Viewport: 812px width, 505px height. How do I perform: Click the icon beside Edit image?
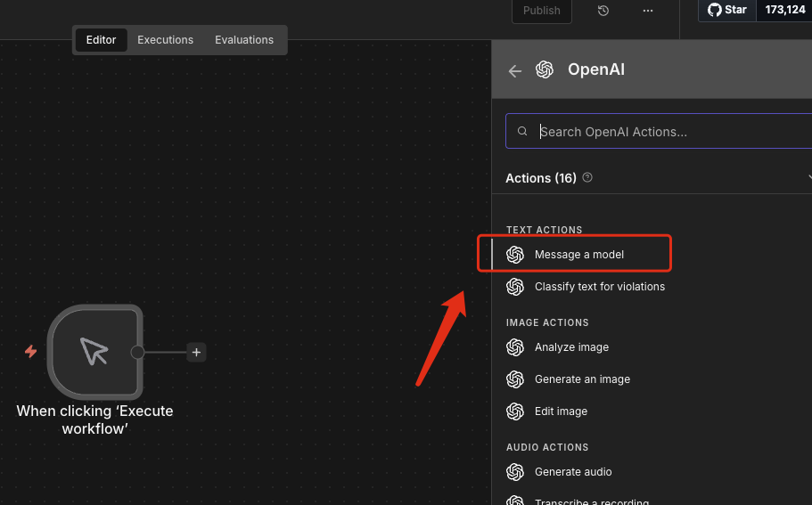tap(515, 411)
